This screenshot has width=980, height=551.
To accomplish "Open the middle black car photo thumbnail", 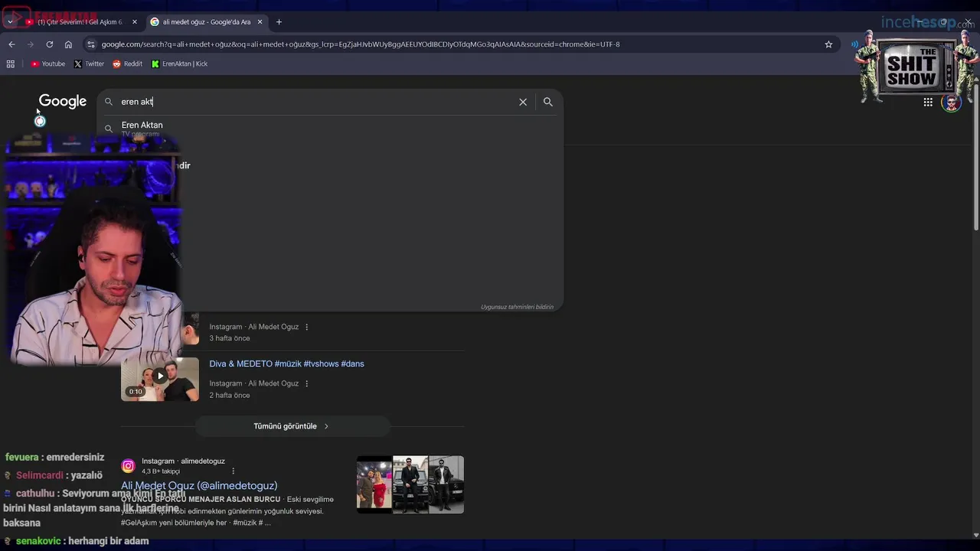I will [x=410, y=485].
